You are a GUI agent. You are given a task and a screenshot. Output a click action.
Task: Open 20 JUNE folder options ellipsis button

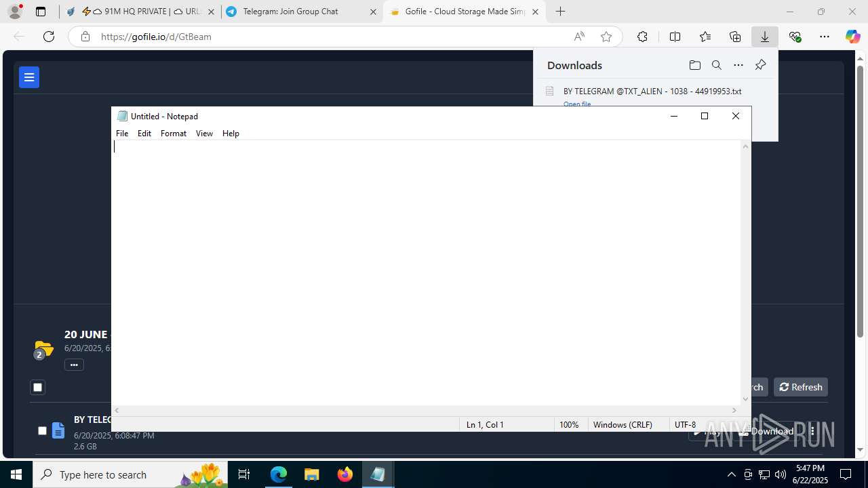(x=74, y=365)
